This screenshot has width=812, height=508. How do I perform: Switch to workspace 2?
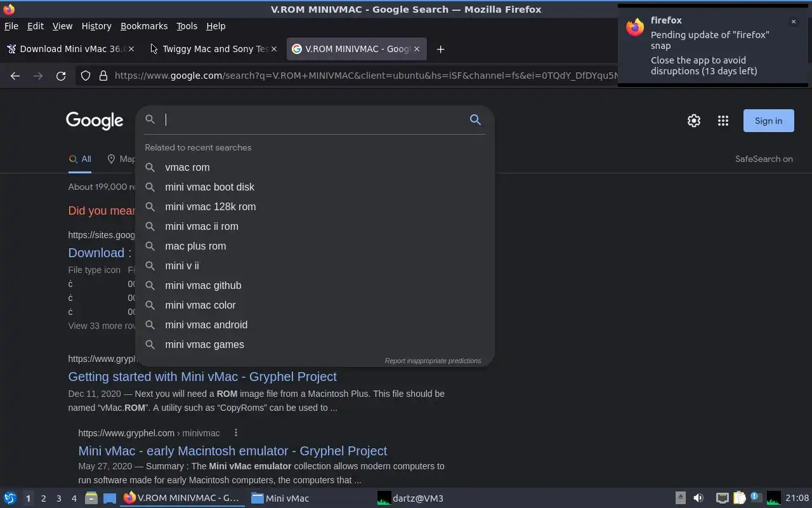pos(43,498)
